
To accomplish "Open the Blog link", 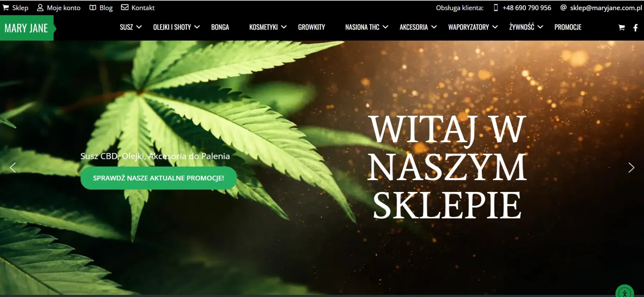I will pyautogui.click(x=101, y=8).
